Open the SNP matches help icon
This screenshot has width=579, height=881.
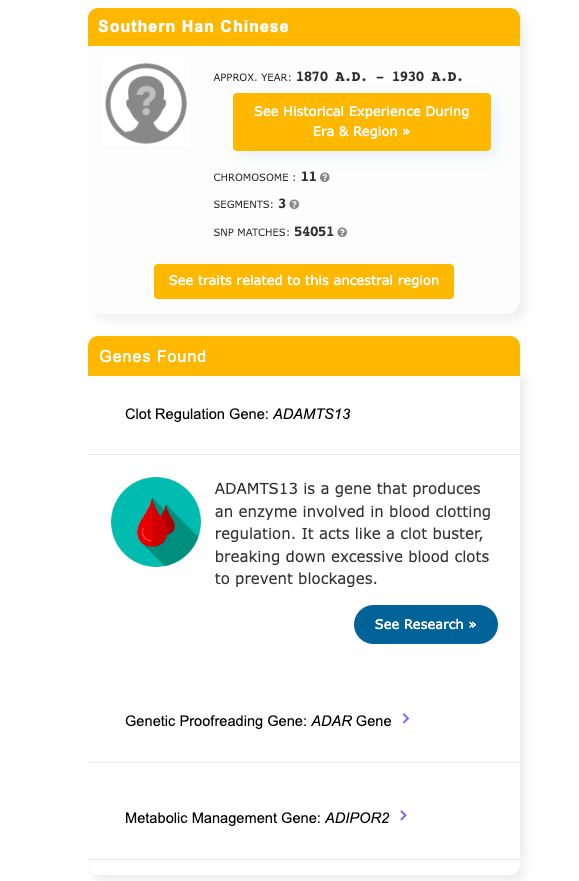tap(342, 233)
